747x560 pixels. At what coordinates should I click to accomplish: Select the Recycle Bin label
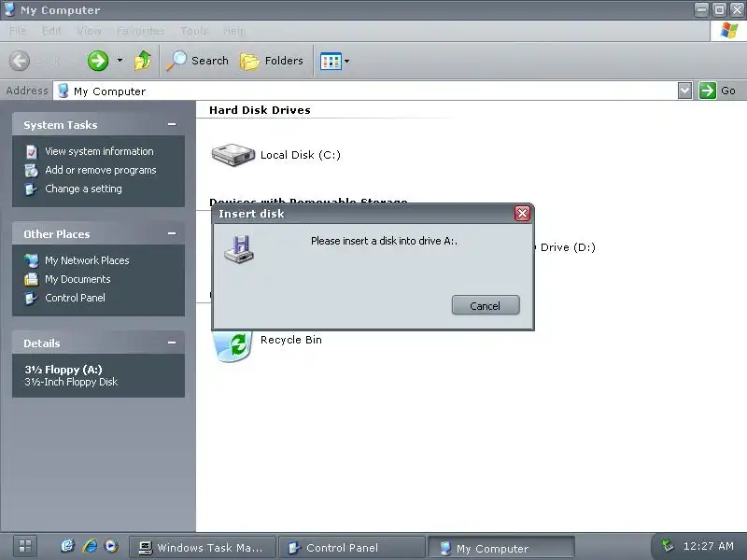point(290,340)
